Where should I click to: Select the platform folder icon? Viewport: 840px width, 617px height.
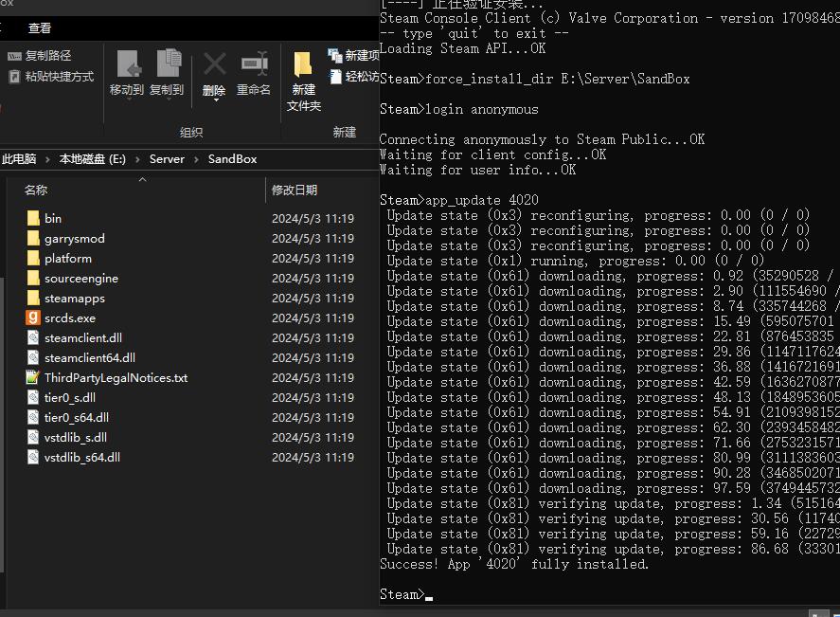[33, 258]
